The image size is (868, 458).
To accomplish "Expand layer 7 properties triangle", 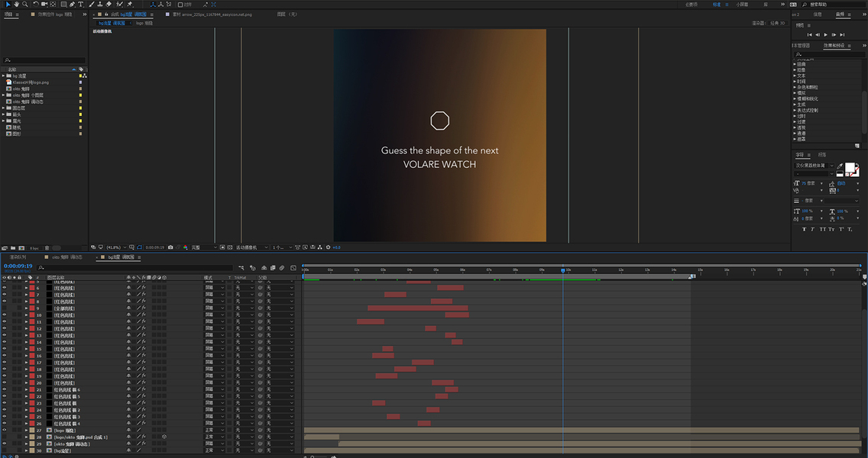I will [x=26, y=295].
